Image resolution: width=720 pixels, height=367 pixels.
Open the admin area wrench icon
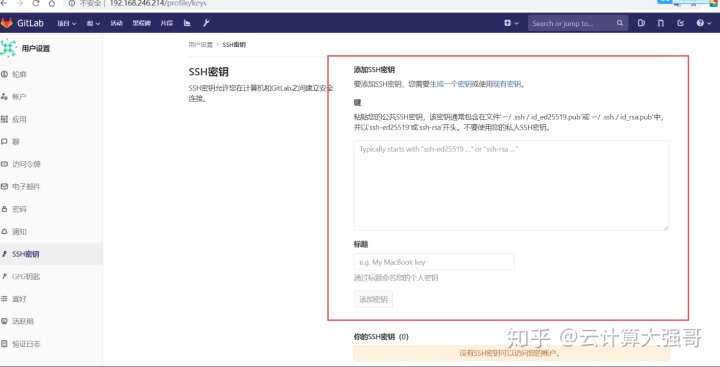[206, 23]
